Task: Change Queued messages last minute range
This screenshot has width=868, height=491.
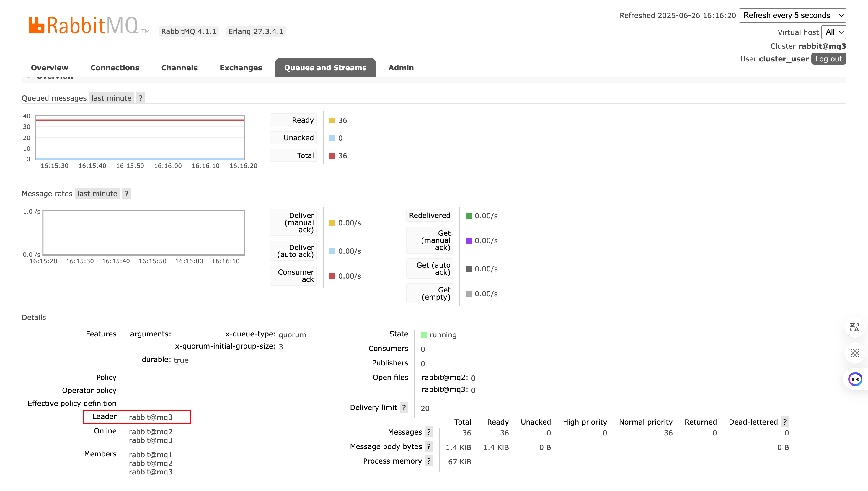Action: (x=112, y=98)
